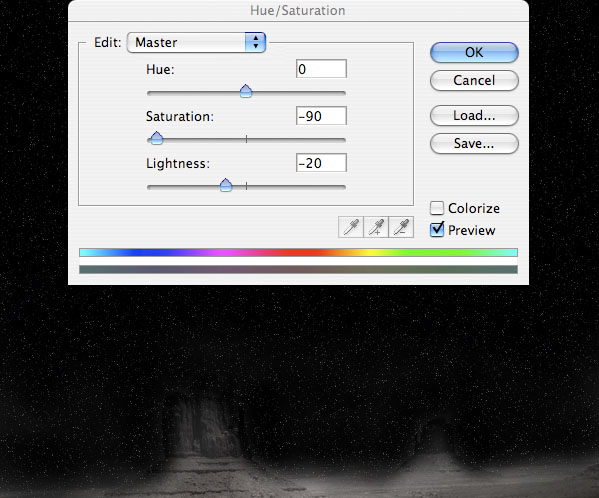Screen dimensions: 599x498
Task: Select the eyedropper tool
Action: pos(351,227)
